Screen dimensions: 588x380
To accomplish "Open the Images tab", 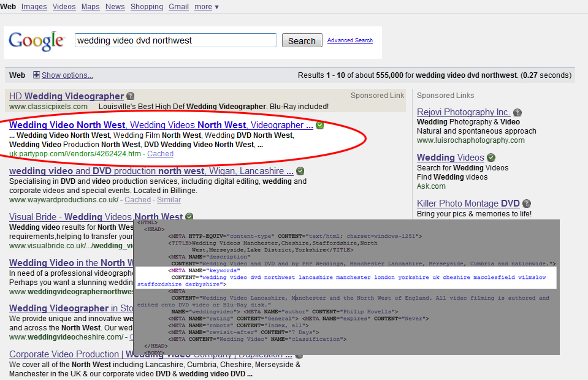I will pyautogui.click(x=34, y=7).
